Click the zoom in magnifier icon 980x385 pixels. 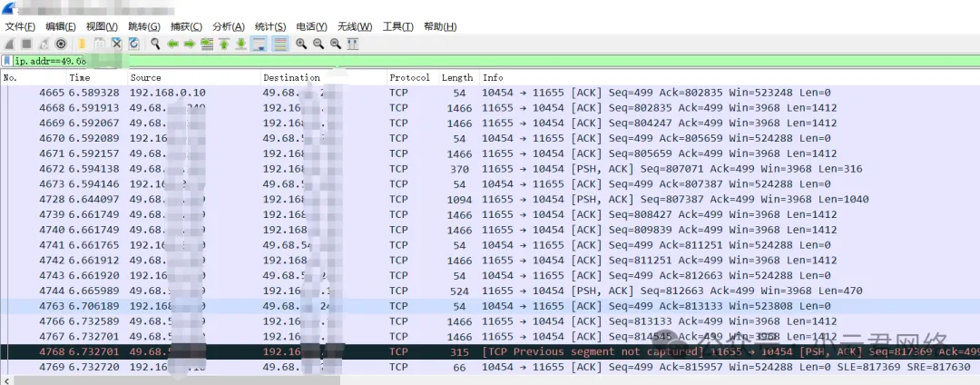click(x=301, y=44)
